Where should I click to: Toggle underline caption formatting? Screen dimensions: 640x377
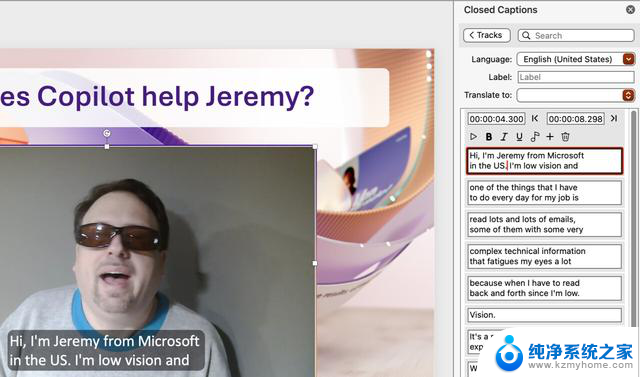(519, 137)
